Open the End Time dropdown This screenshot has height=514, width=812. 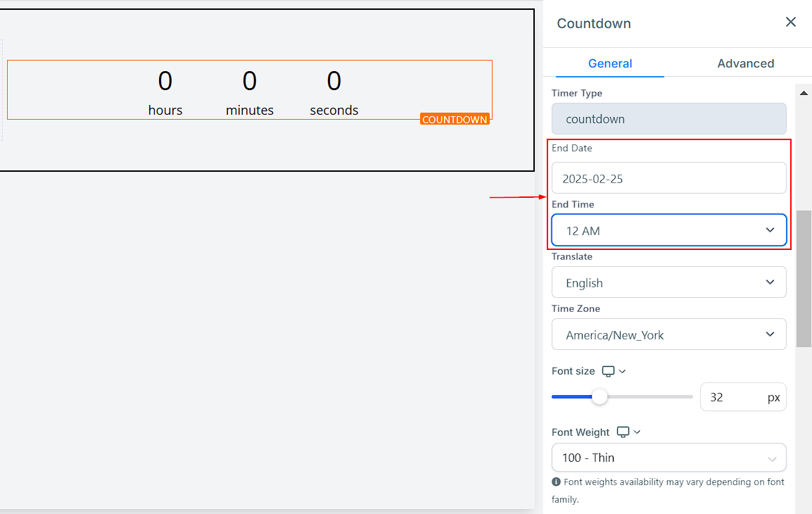(x=668, y=230)
